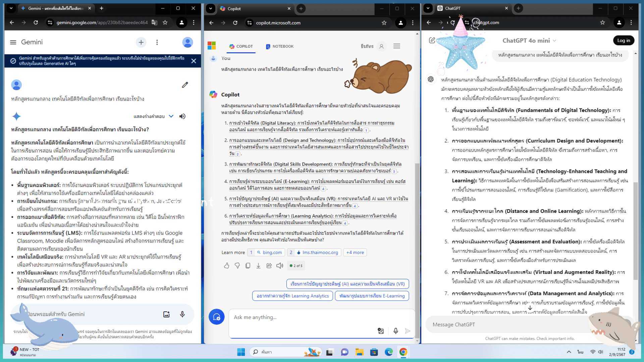Select the COPILOT tab
This screenshot has height=362, width=644.
coord(241,46)
